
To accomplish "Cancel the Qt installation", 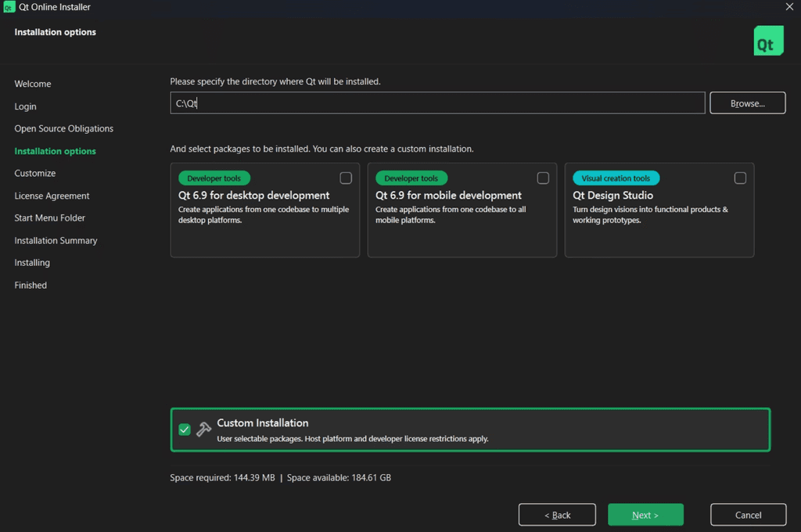I will tap(748, 514).
